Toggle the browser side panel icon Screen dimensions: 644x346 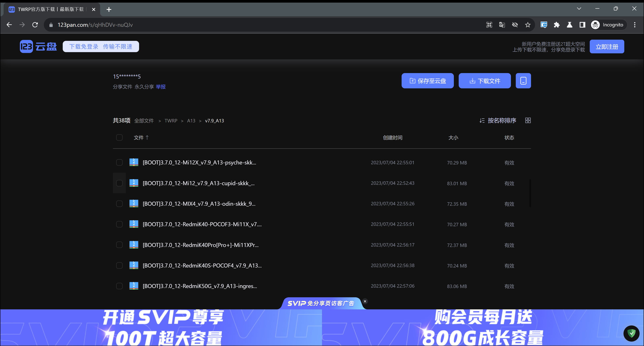582,25
